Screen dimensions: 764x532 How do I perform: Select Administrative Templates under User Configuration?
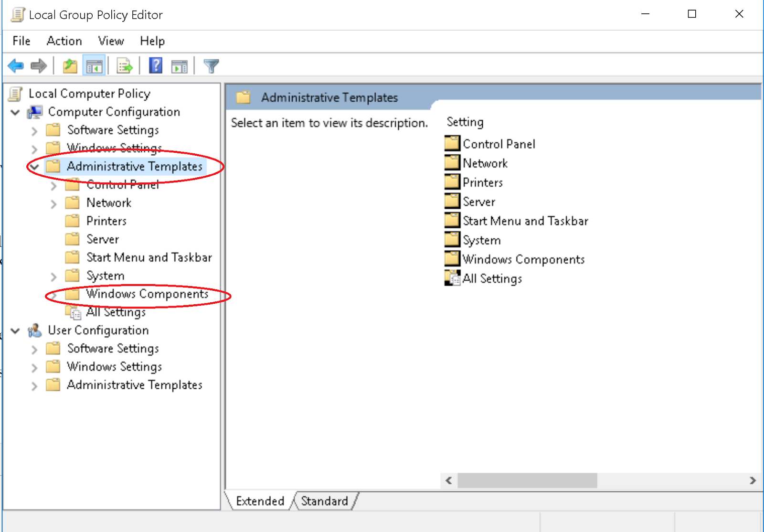[x=135, y=385]
